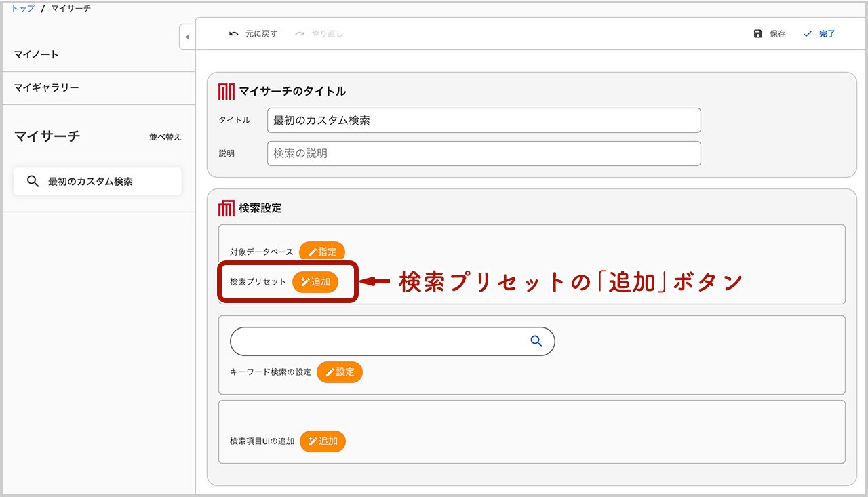Select the 最初のカスタム検索 sidebar item
The width and height of the screenshot is (868, 497).
pyautogui.click(x=98, y=182)
